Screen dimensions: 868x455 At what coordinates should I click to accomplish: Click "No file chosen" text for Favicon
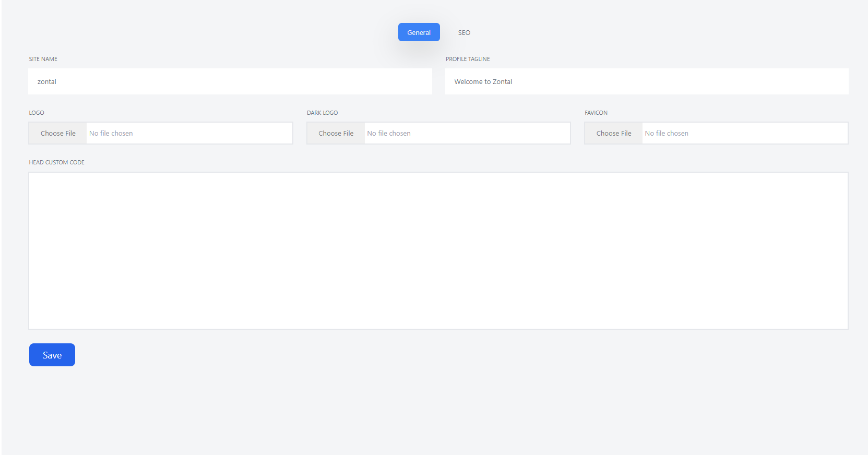pos(667,134)
